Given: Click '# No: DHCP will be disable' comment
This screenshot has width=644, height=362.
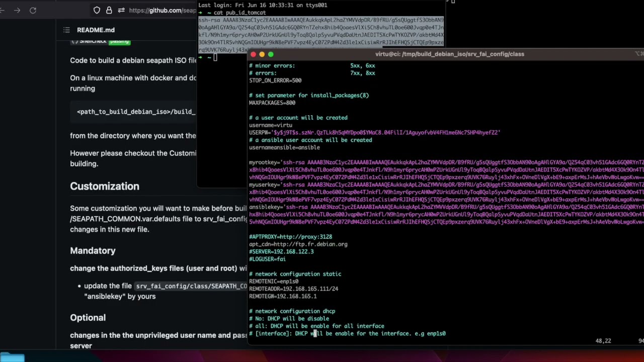Looking at the screenshot, I should (289, 319).
